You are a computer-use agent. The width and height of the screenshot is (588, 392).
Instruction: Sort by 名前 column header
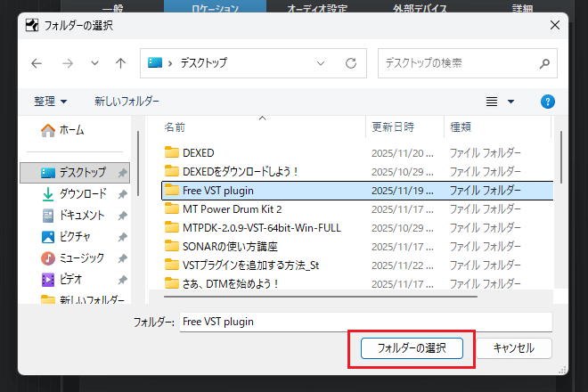[176, 127]
